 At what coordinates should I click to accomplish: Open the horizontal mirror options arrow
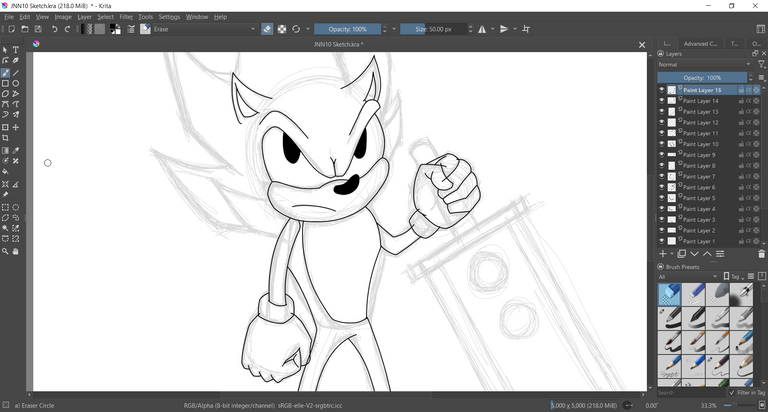coord(492,29)
